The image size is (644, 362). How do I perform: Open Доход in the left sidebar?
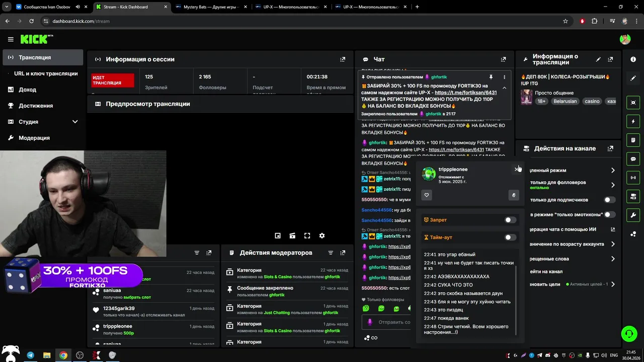[x=43, y=89]
